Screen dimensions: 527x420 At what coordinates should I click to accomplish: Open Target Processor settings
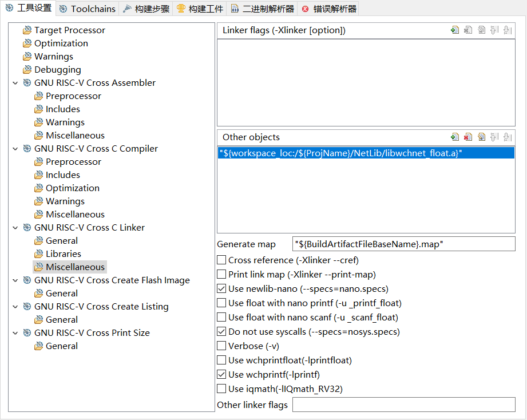point(69,30)
